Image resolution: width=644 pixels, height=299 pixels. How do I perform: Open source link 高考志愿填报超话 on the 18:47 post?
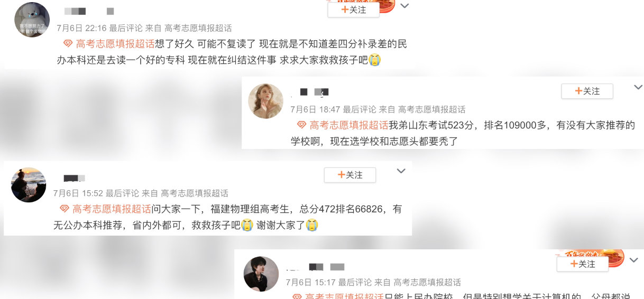431,109
